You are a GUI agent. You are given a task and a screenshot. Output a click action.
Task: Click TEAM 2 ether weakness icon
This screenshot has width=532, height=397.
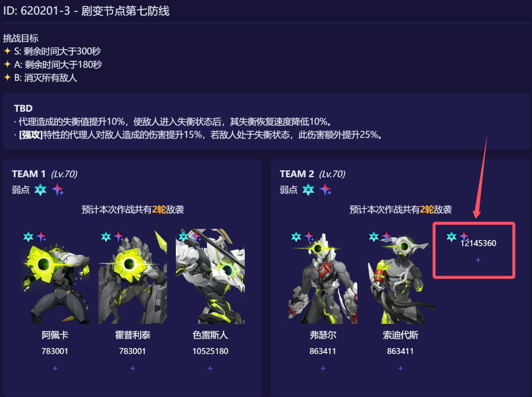[x=325, y=190]
